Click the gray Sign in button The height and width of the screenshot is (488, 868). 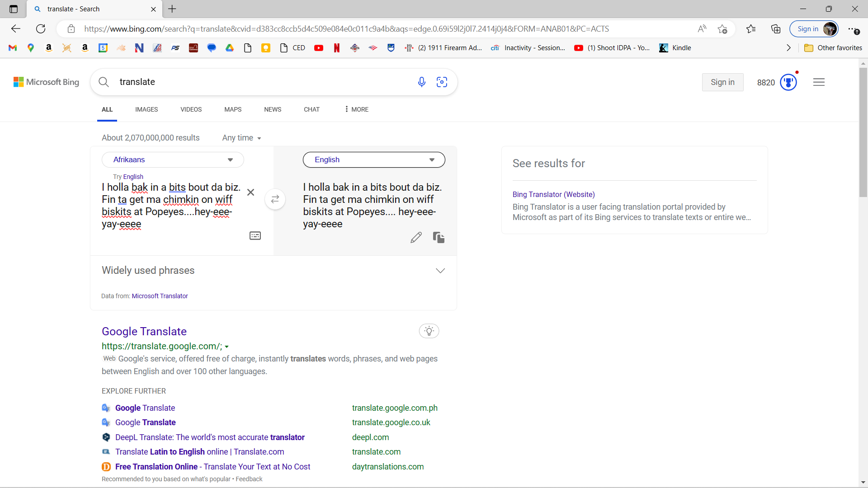tap(722, 82)
